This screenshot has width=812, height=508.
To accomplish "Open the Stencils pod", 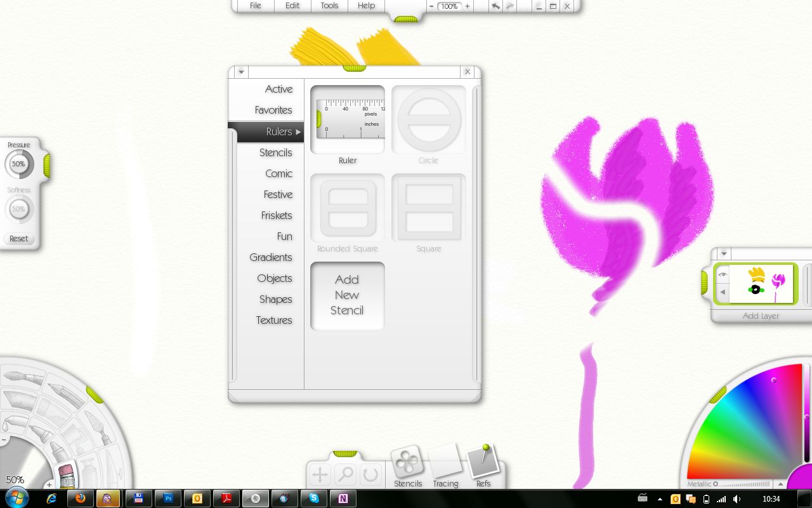I will (408, 467).
